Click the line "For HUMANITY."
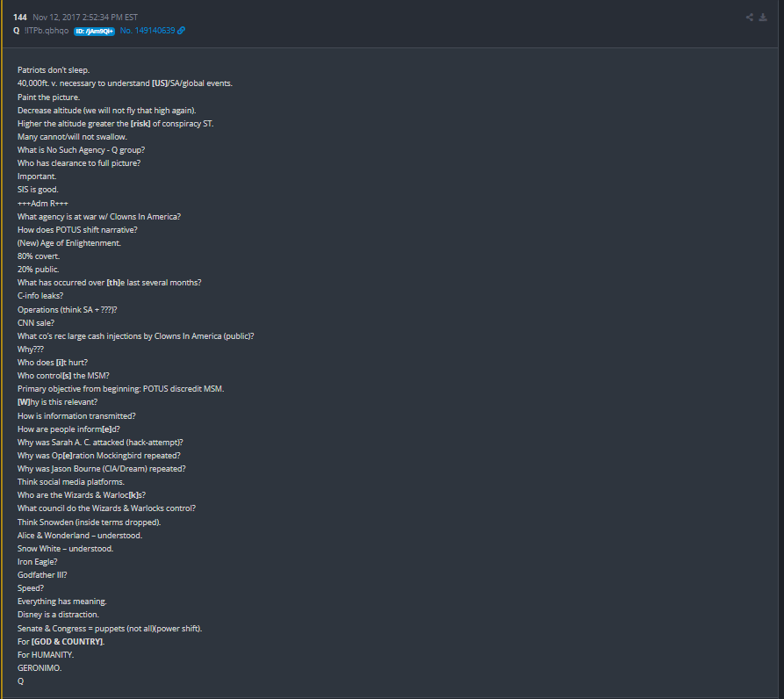 point(46,655)
